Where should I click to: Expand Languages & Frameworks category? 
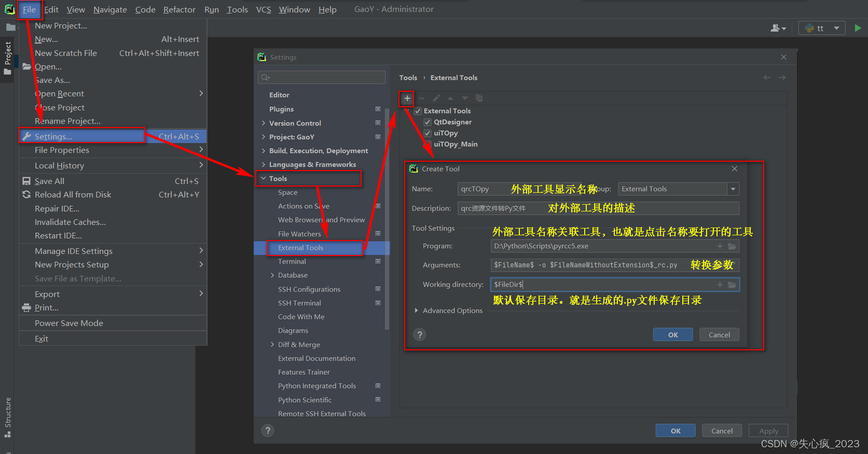(263, 165)
